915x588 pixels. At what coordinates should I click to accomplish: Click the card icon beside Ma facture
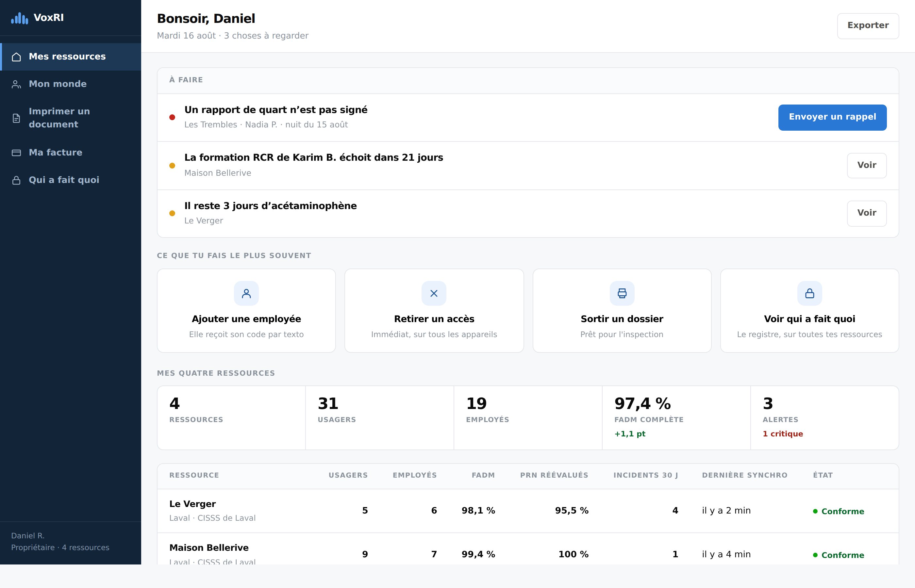16,153
